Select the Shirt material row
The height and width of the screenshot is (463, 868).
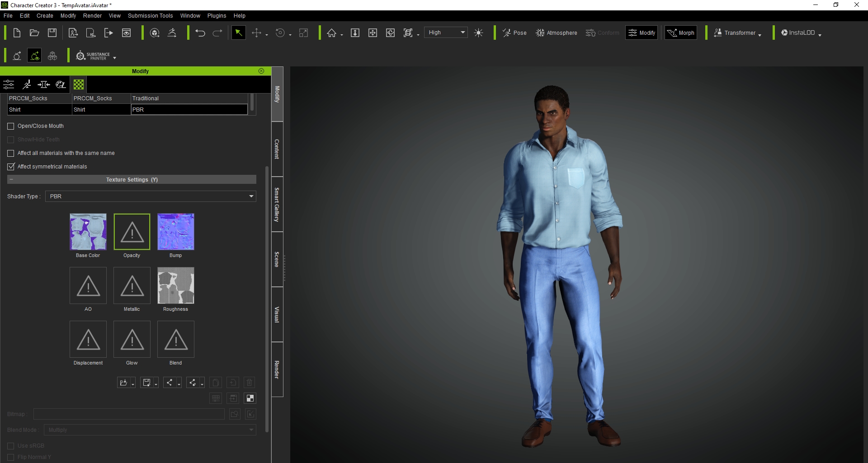tap(127, 109)
